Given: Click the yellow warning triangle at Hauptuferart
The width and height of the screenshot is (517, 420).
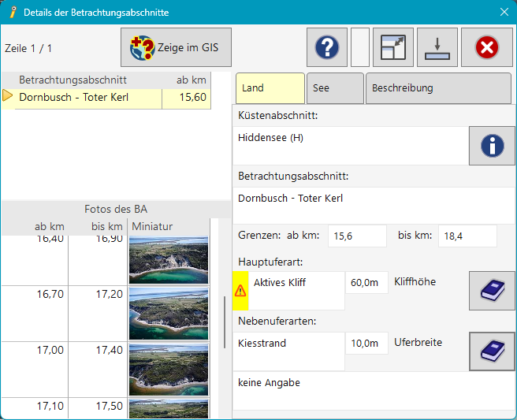Looking at the screenshot, I should click(x=240, y=291).
